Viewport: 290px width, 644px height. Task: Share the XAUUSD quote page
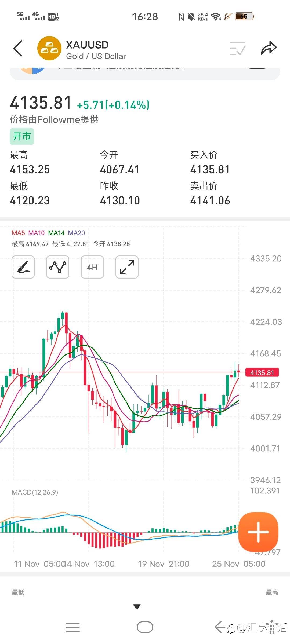[269, 49]
